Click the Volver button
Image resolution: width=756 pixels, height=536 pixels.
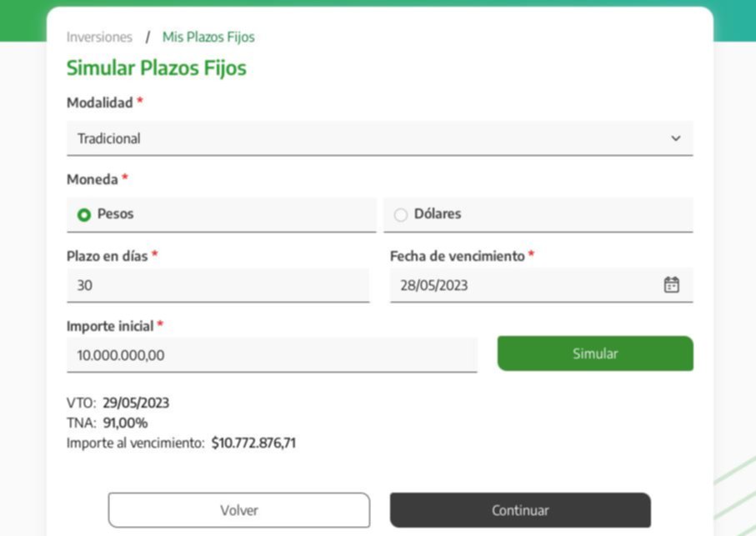(239, 510)
